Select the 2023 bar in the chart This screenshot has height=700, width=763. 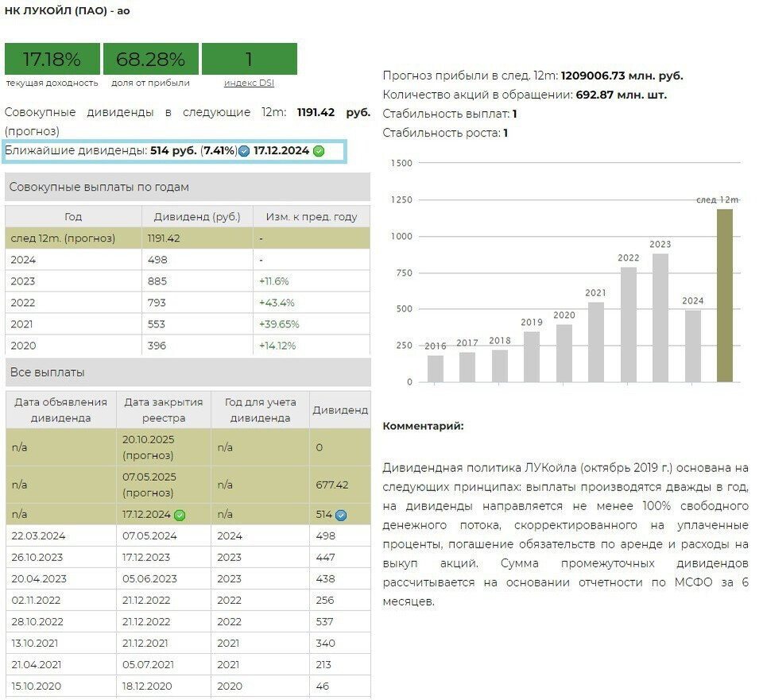660,318
